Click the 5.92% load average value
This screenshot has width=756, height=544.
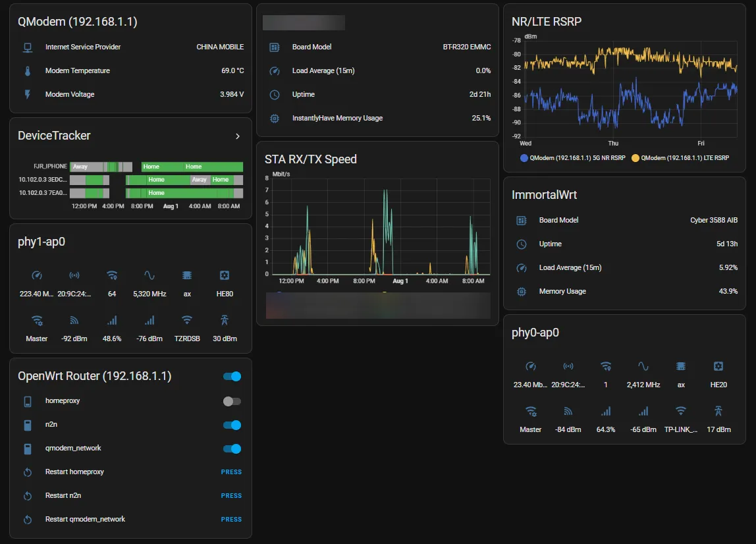pyautogui.click(x=728, y=267)
